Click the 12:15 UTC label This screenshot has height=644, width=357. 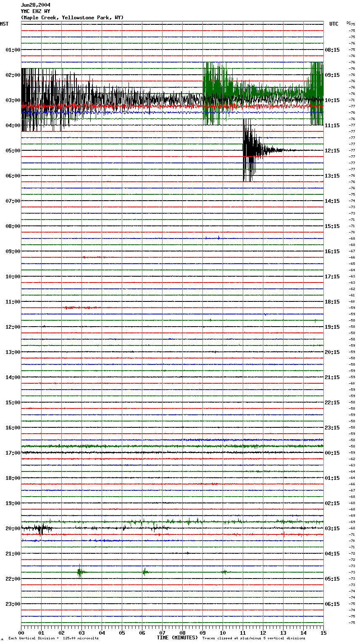point(332,150)
